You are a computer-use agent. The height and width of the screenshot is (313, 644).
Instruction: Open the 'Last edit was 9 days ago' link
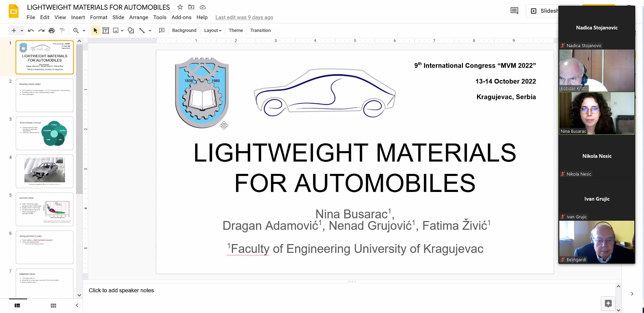point(244,17)
